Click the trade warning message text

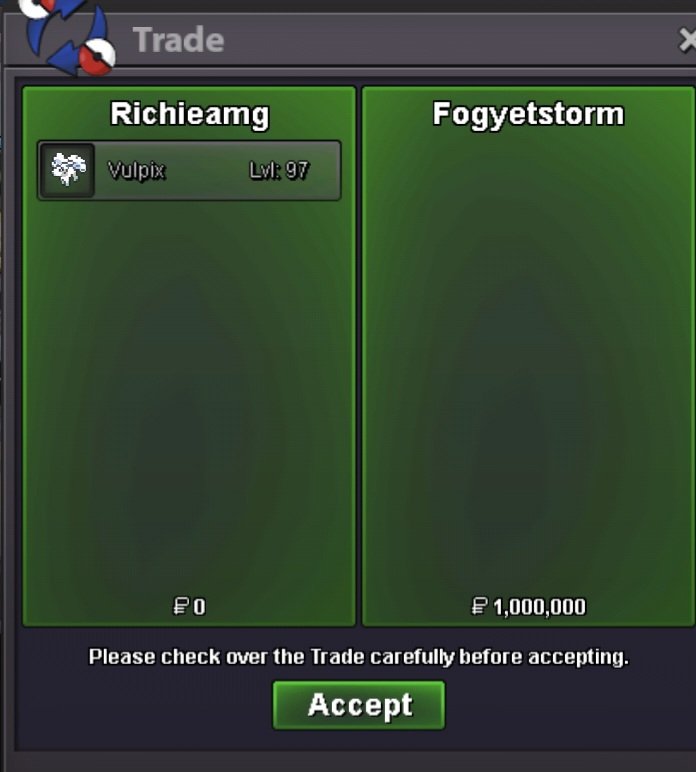[358, 657]
